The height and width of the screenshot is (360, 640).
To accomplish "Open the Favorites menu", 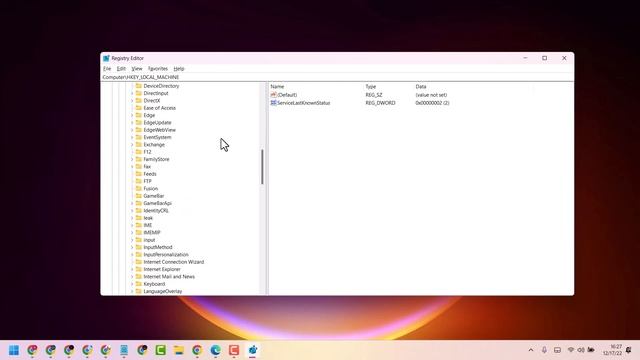I will click(x=158, y=69).
